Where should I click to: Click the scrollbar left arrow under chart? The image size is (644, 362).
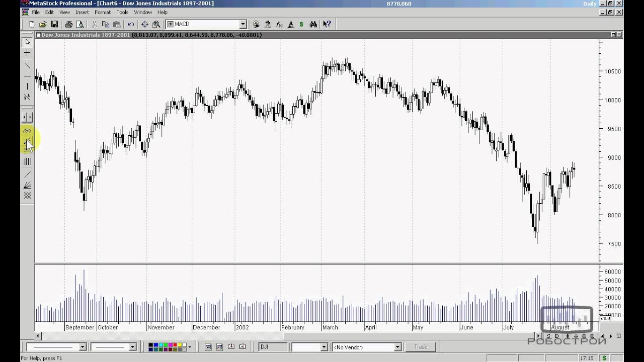coord(38,336)
